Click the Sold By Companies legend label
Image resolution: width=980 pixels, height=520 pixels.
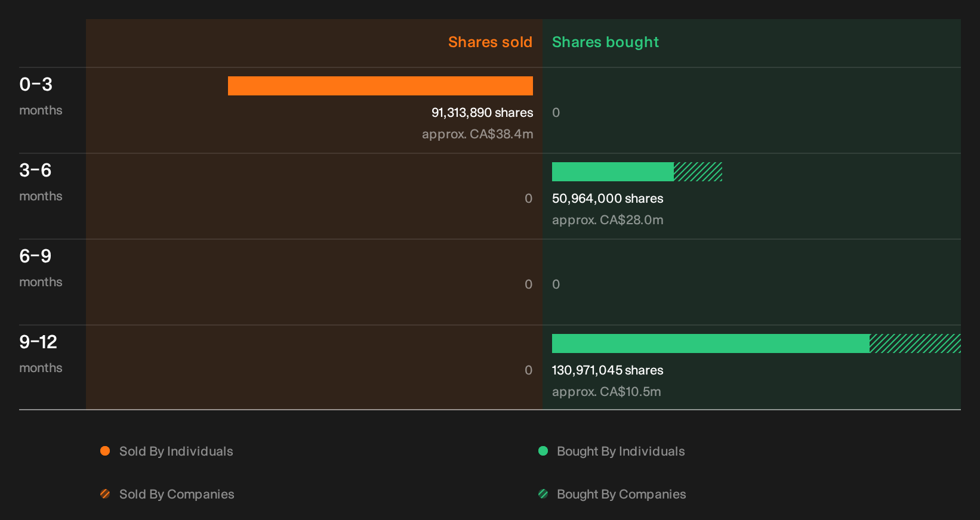click(177, 494)
